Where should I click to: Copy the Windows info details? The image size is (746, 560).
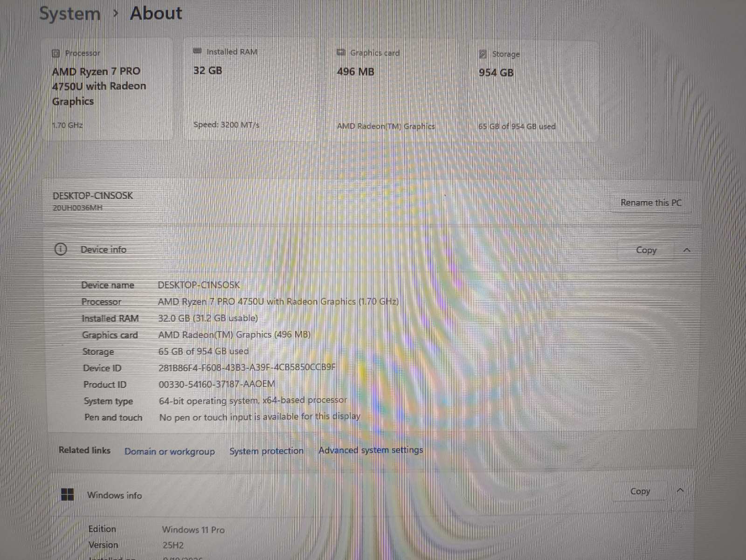[640, 491]
